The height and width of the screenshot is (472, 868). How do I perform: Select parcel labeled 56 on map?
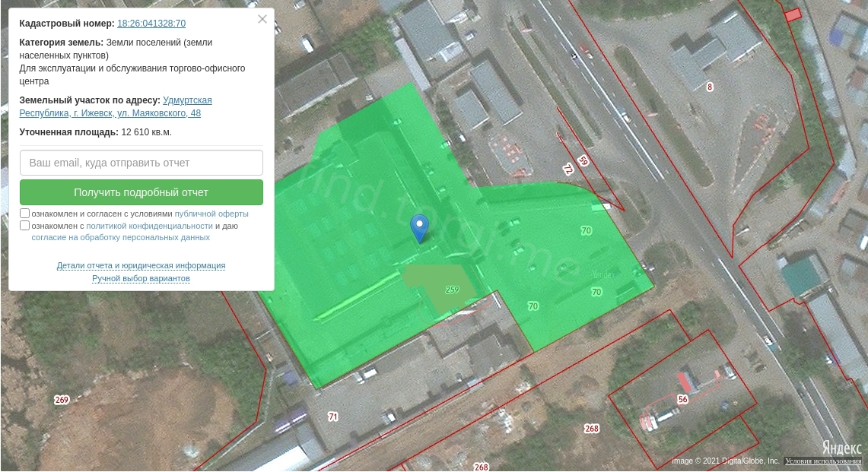[682, 399]
